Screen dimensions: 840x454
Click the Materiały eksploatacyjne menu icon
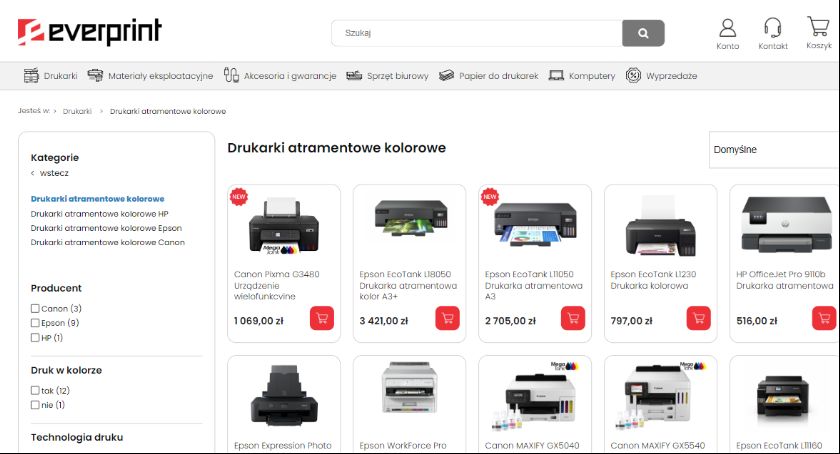point(95,76)
